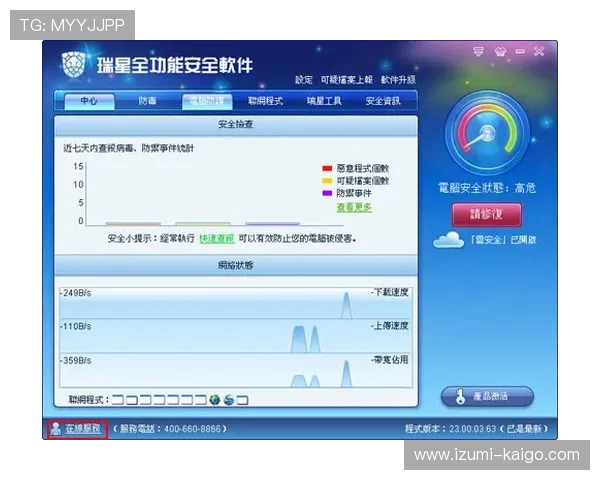Click the cloud security cloud icon
Screen dimensions: 600x480
point(448,240)
